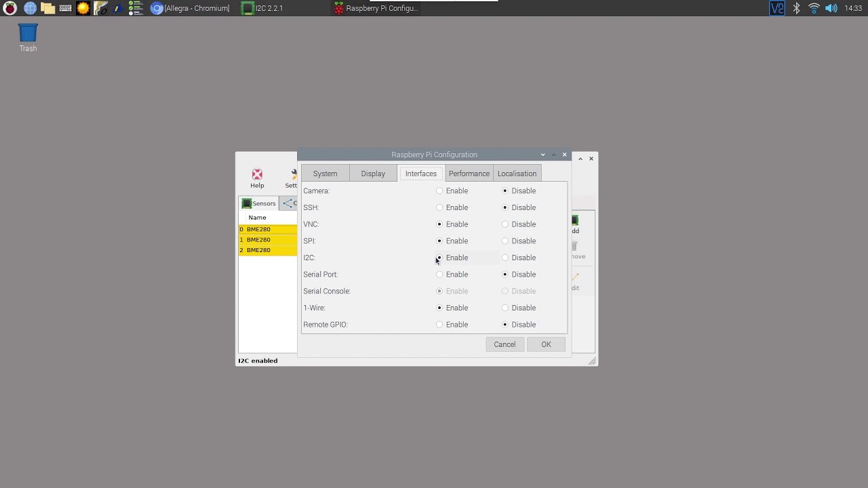Open the on-screen keyboard taskbar icon
868x488 pixels.
(65, 8)
